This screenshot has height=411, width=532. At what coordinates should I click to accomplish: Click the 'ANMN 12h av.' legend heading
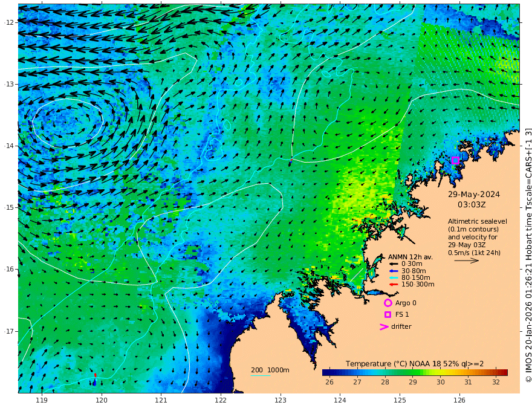(410, 257)
